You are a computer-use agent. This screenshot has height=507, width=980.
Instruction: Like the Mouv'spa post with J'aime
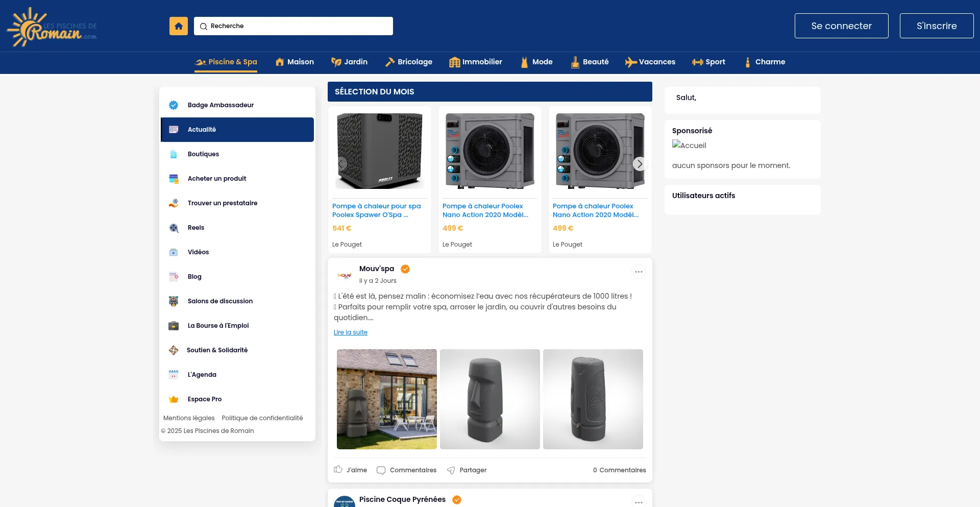(351, 470)
